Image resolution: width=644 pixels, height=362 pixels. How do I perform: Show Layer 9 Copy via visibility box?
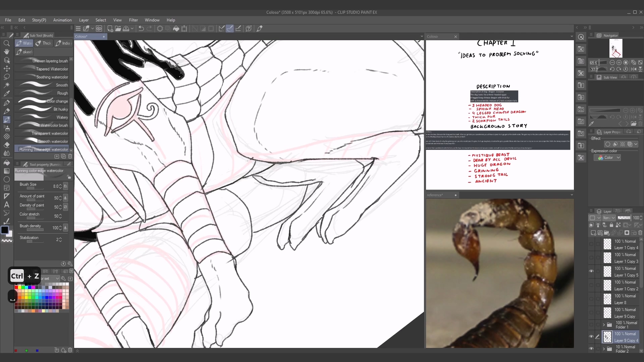(591, 313)
